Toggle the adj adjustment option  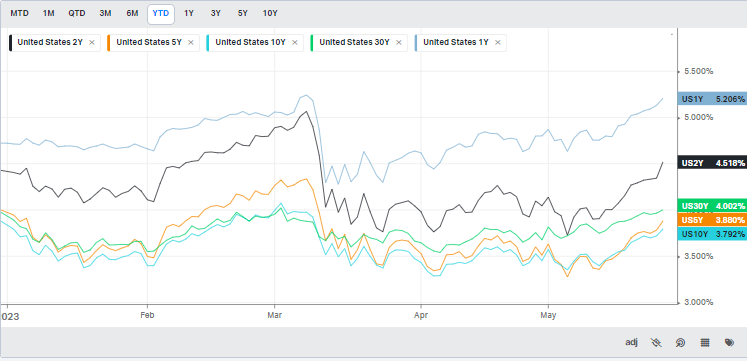[631, 342]
